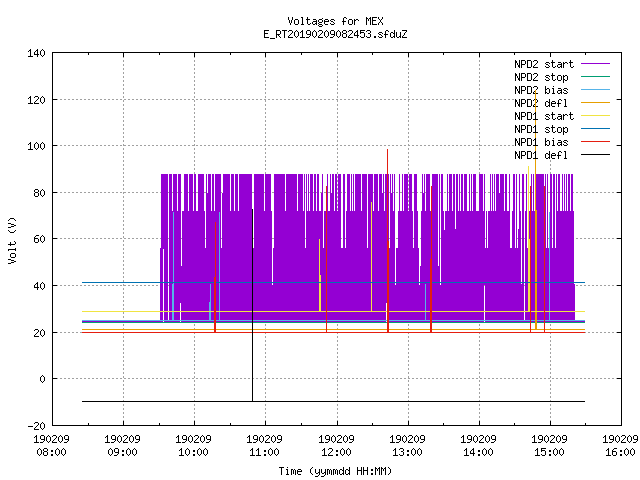This screenshot has height=480, width=640.
Task: Click the NPD2 bias cyan legend line
Action: pos(595,90)
